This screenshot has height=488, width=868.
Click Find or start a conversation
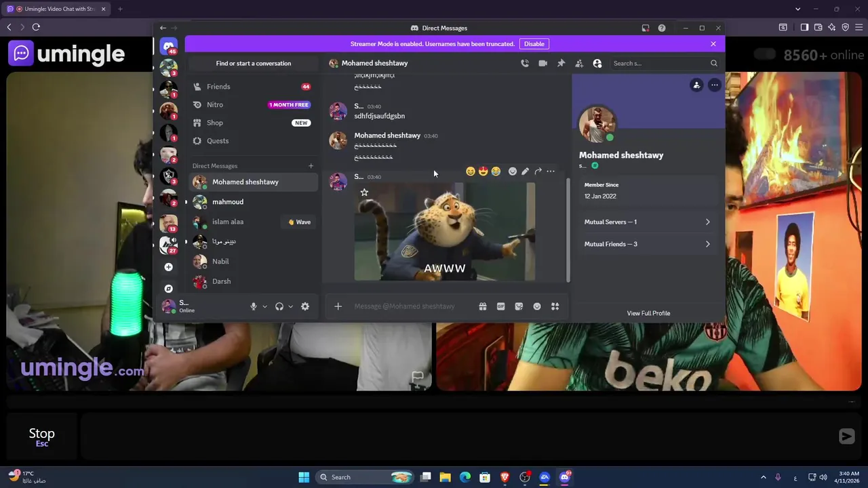pos(254,63)
